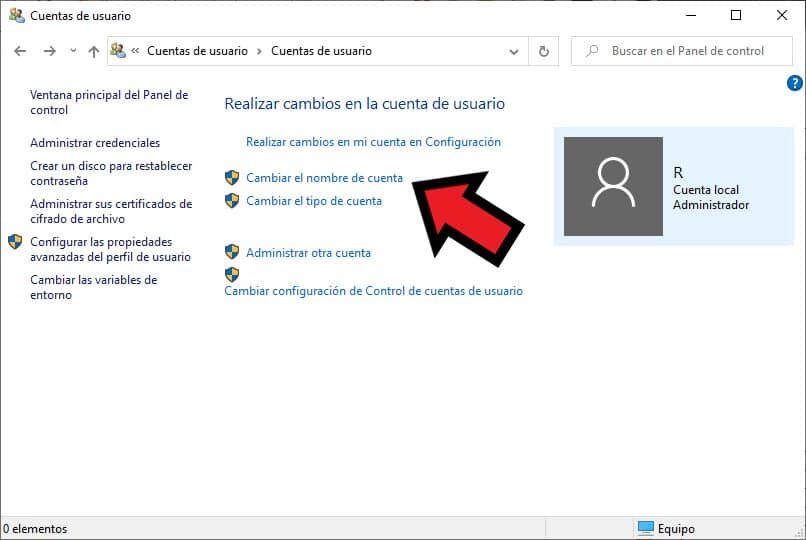Click Administrador account type text
The height and width of the screenshot is (540, 806).
click(711, 205)
